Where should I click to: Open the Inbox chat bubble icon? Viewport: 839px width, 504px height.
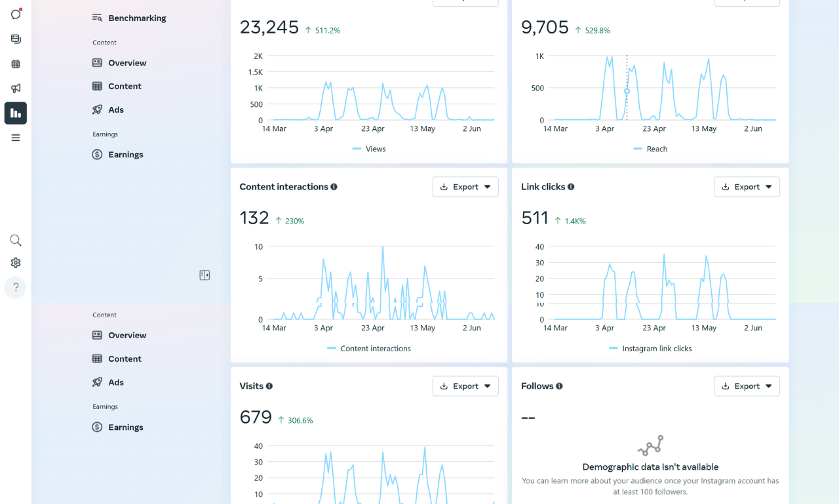tap(16, 14)
